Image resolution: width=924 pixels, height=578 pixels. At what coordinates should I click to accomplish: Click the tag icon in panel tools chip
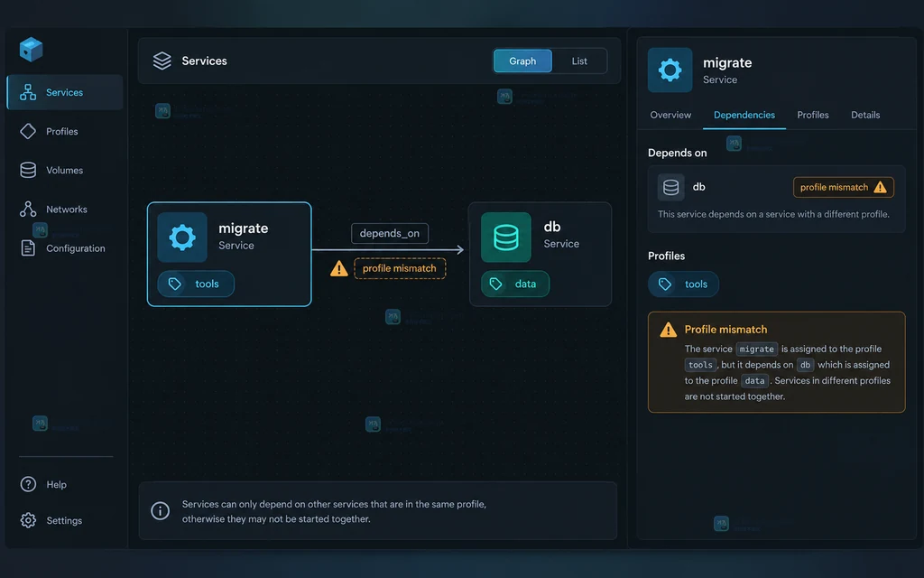(665, 284)
